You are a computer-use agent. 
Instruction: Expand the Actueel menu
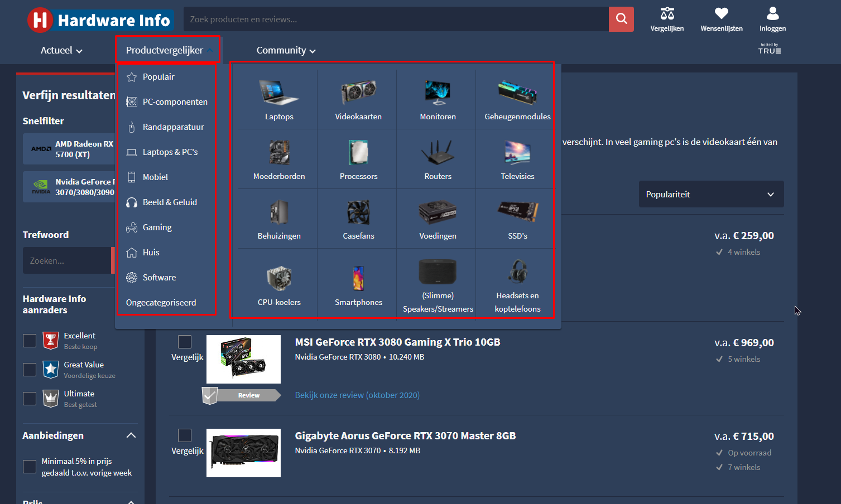[x=61, y=50]
